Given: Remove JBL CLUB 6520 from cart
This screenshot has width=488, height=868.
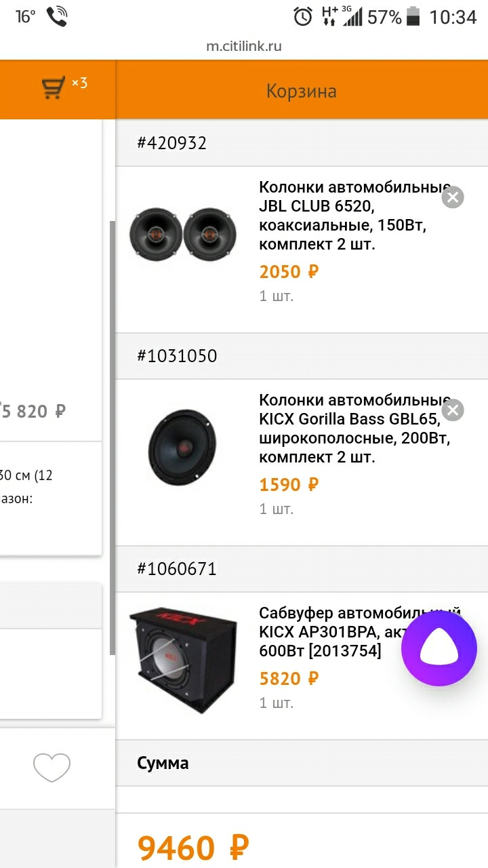Looking at the screenshot, I should 452,197.
